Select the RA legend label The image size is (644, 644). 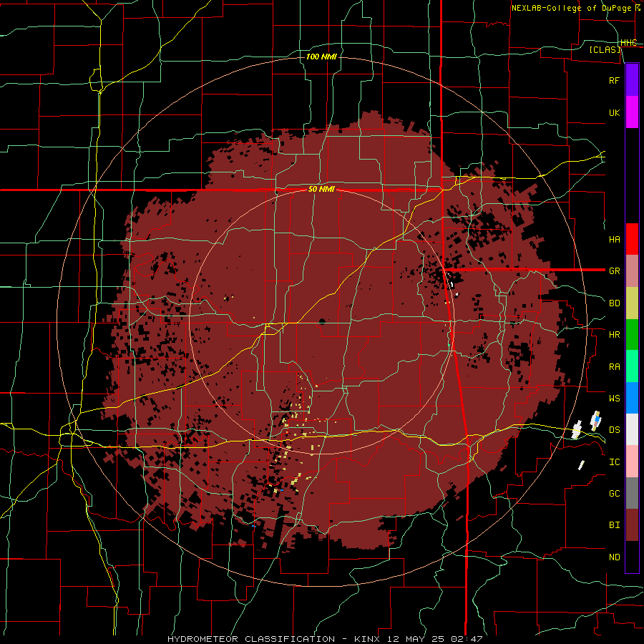(614, 367)
